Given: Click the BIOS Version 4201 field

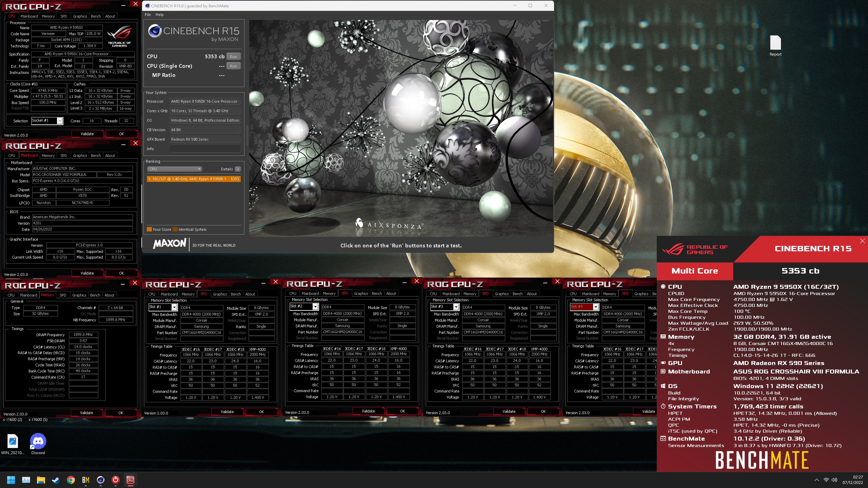Looking at the screenshot, I should point(83,223).
